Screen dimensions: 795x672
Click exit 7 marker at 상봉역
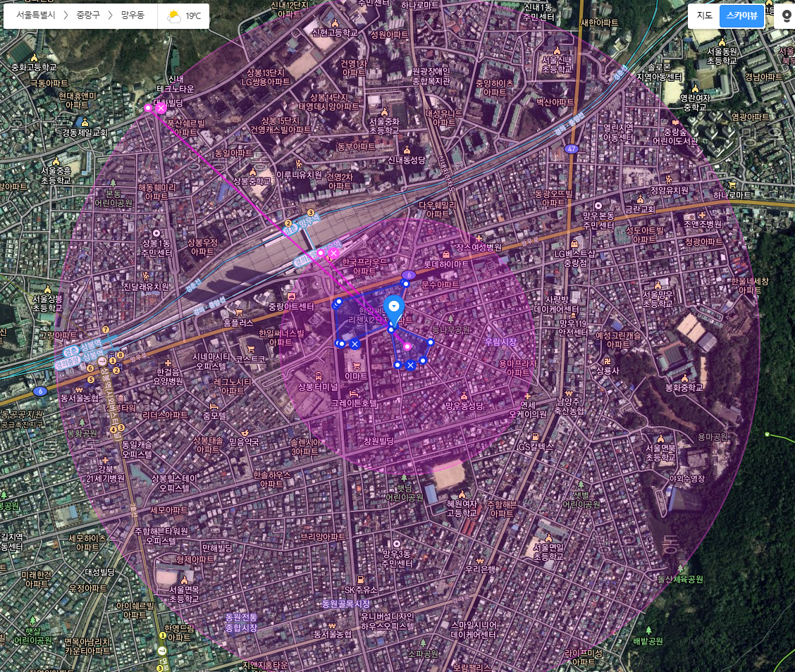click(105, 329)
